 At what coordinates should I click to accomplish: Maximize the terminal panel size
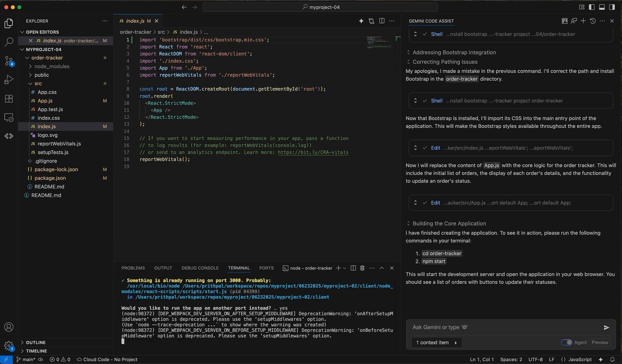tap(382, 268)
